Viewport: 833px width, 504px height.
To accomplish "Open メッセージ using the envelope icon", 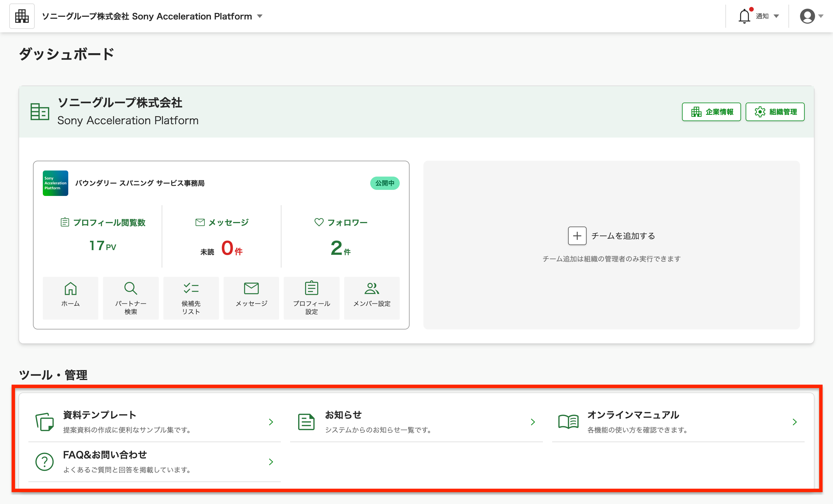I will pyautogui.click(x=251, y=289).
